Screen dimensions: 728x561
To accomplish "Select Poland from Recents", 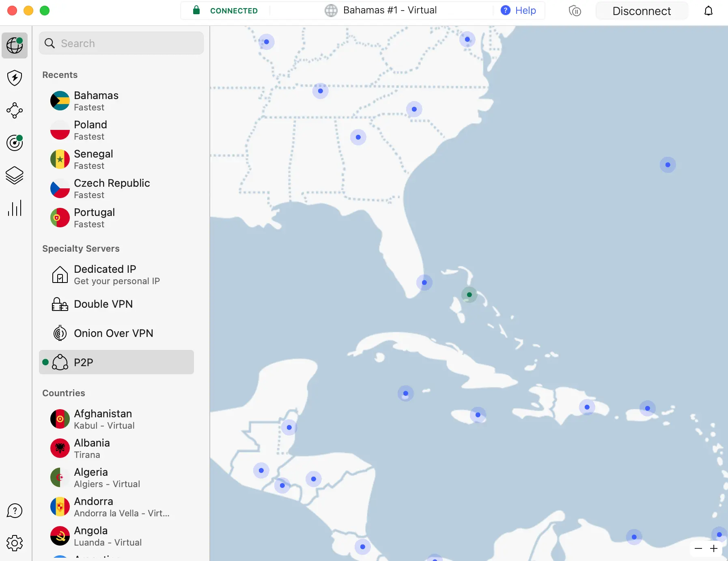I will pos(116,130).
